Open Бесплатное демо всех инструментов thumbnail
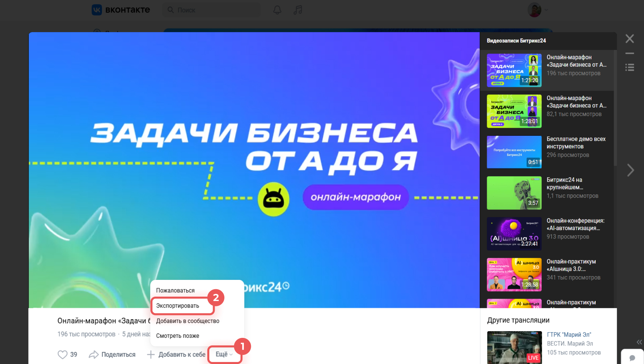644x364 pixels. 514,152
